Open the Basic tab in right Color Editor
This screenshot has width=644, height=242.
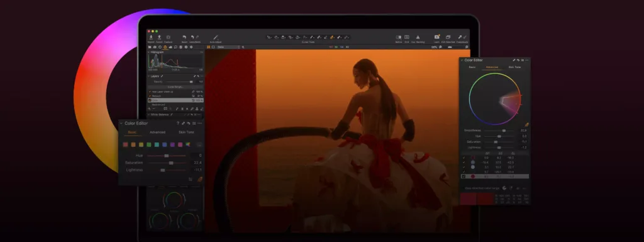[x=472, y=67]
